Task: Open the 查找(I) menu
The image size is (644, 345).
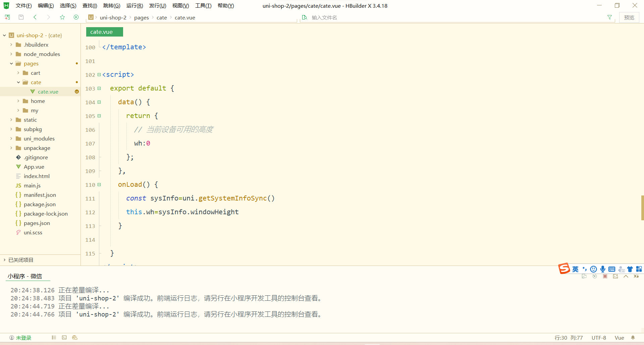Action: click(90, 6)
